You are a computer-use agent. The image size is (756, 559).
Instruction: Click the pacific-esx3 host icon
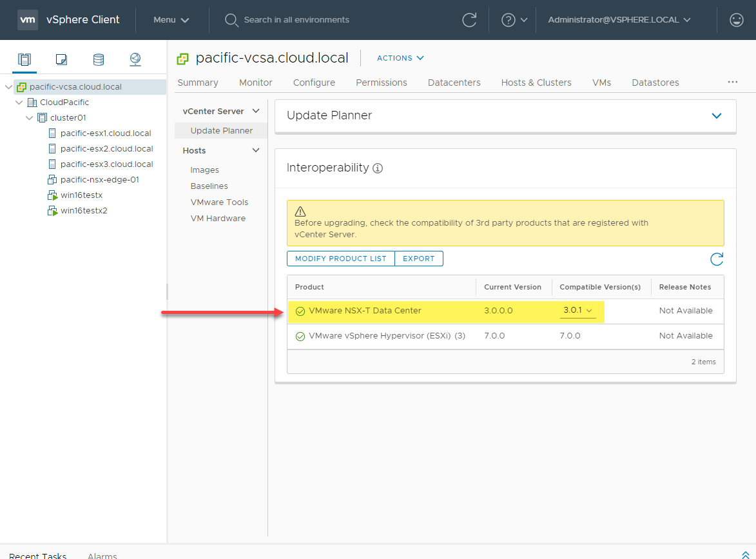click(x=52, y=164)
